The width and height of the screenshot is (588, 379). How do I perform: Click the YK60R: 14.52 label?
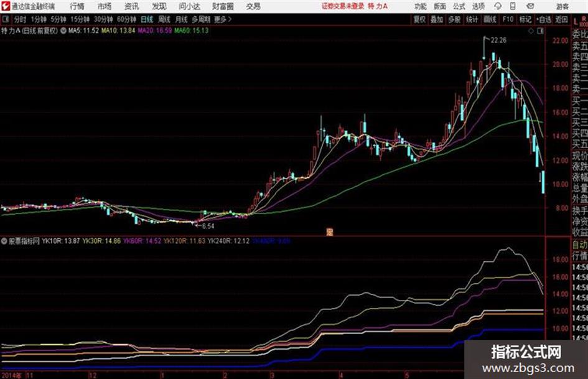tap(142, 241)
